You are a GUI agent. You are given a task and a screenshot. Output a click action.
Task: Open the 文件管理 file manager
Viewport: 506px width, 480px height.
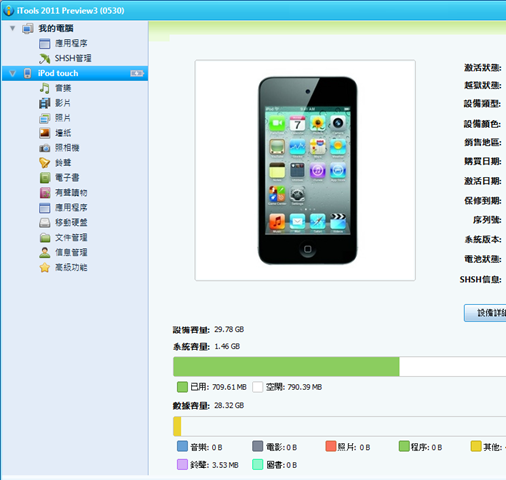point(63,237)
